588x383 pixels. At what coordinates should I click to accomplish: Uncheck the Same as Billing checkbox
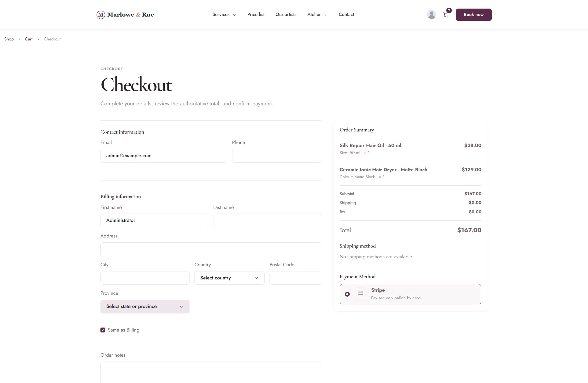click(x=103, y=330)
